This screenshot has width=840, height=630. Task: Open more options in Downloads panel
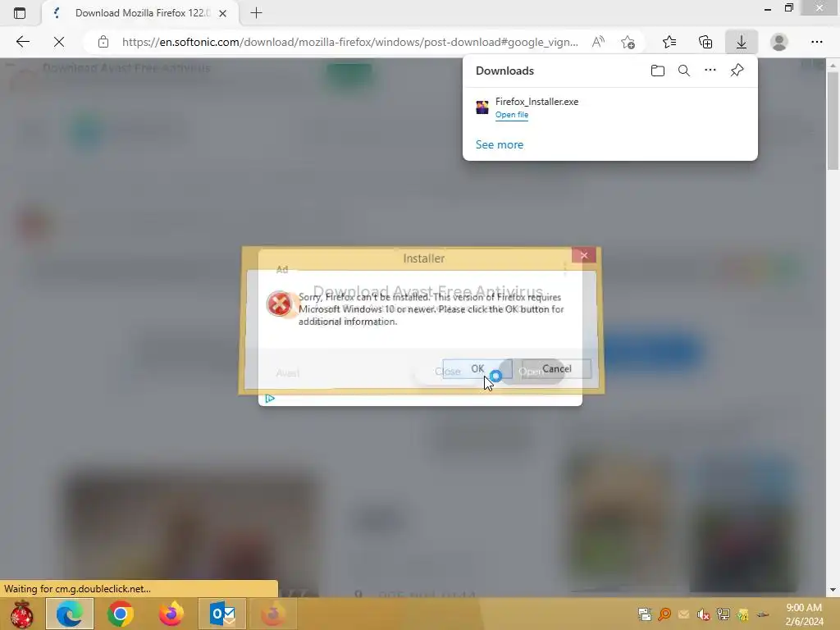pyautogui.click(x=710, y=71)
